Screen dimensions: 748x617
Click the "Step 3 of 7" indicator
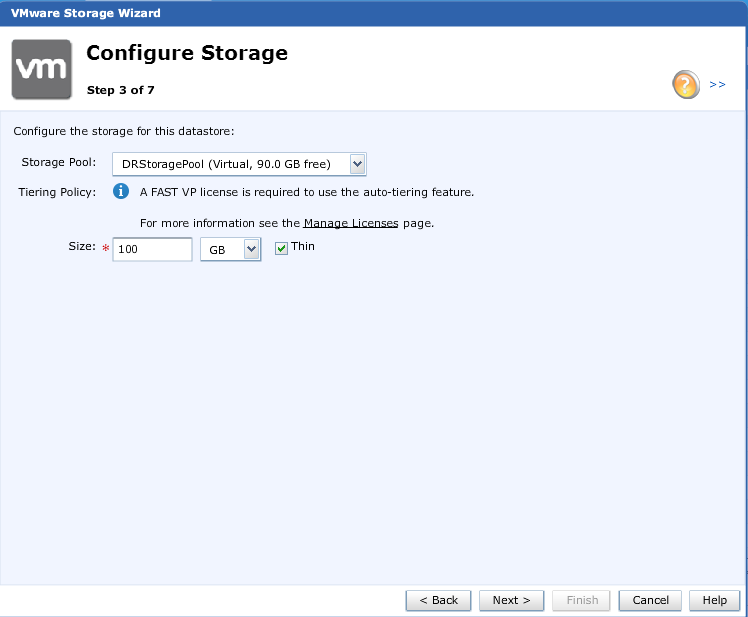121,90
